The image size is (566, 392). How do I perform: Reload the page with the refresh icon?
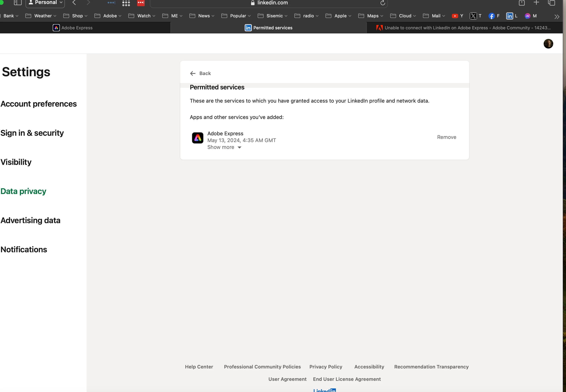pyautogui.click(x=382, y=3)
